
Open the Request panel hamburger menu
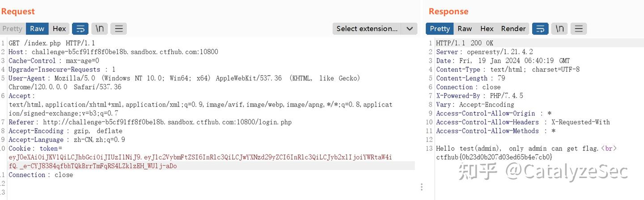(119, 29)
